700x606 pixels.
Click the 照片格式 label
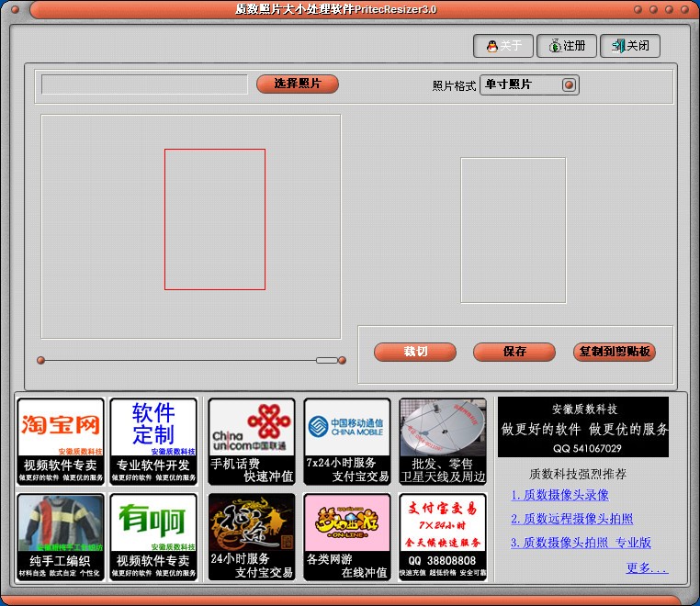[454, 85]
